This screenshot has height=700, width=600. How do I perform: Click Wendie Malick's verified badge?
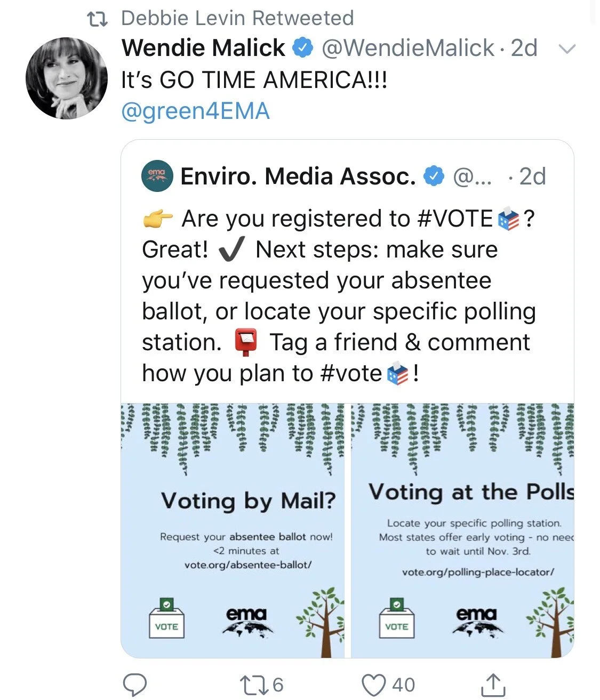pyautogui.click(x=303, y=48)
